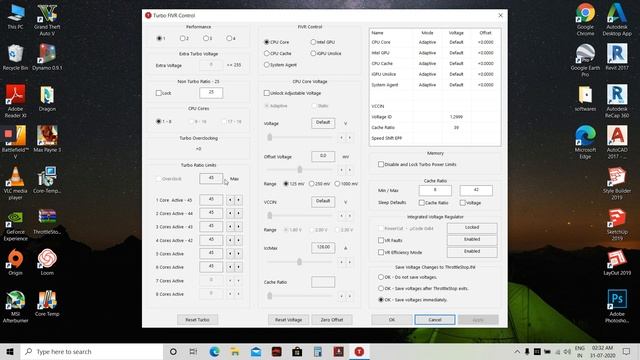Open Google Chrome desktop shortcut
The height and width of the screenshot is (360, 640).
[x=585, y=19]
